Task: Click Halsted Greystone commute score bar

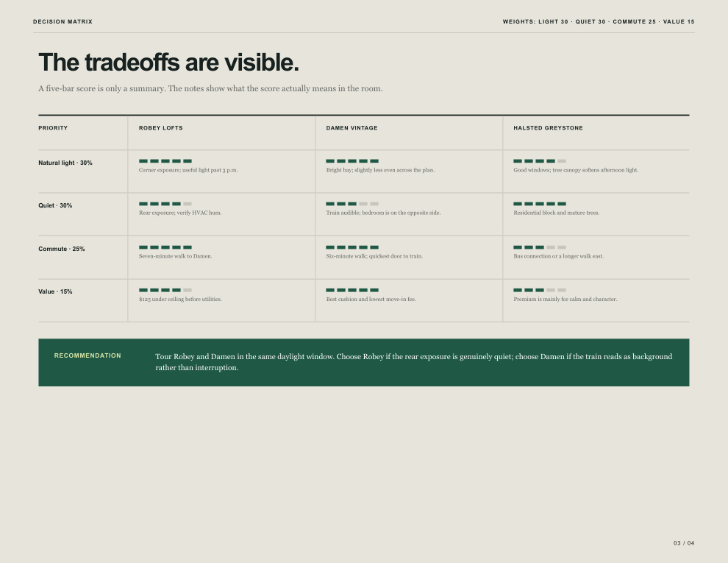Action: click(540, 247)
